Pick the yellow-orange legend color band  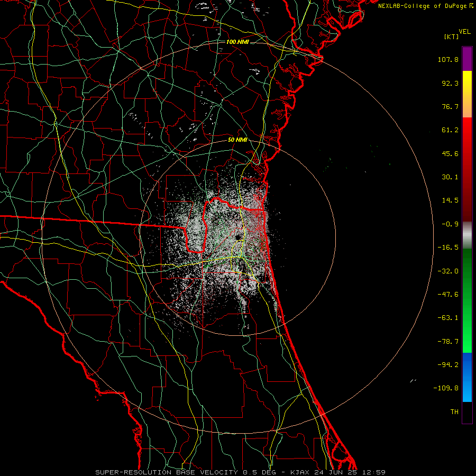467,94
